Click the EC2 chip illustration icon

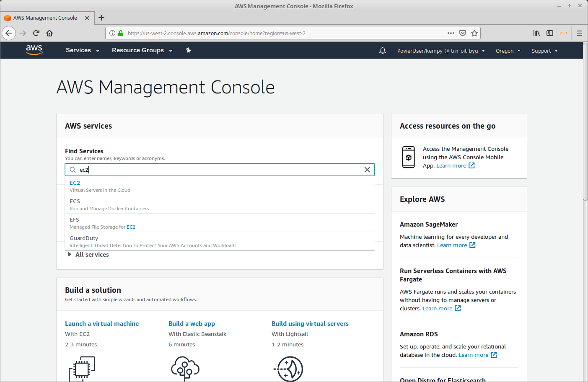point(82,369)
